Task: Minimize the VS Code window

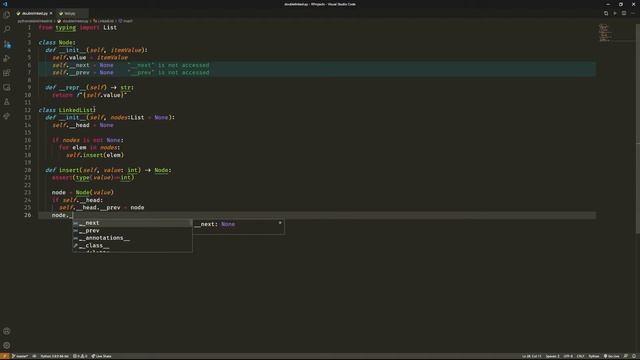Action: (608, 4)
